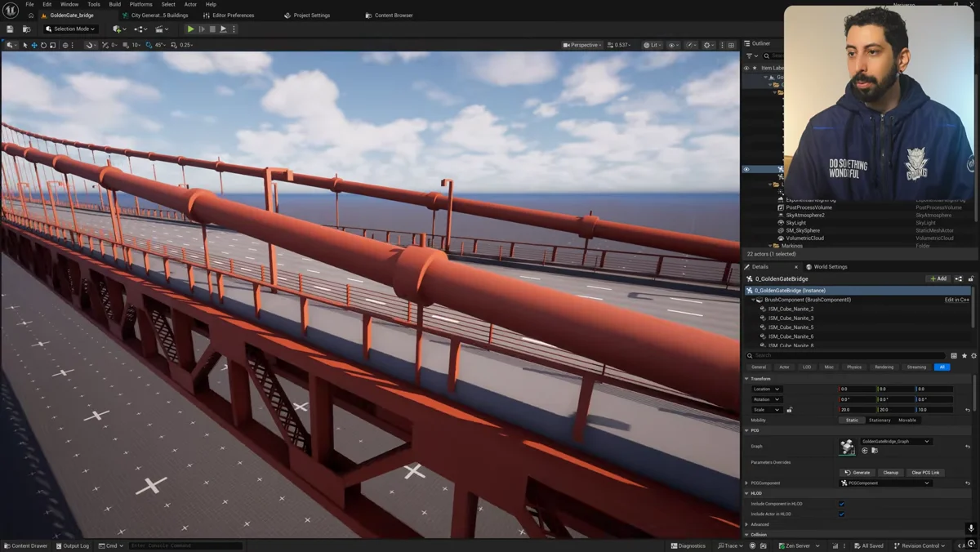Activate the Translate move tool
This screenshot has height=552, width=980.
pos(34,45)
